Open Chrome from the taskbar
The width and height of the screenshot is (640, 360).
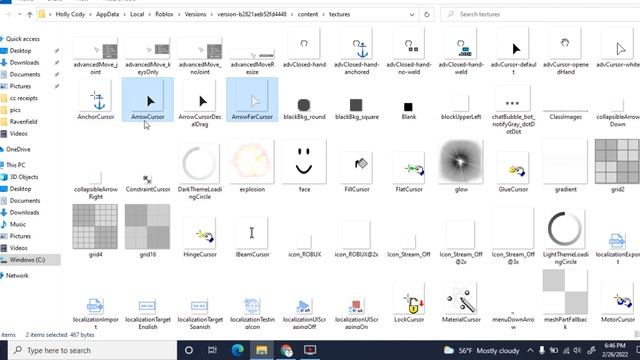coord(286,350)
